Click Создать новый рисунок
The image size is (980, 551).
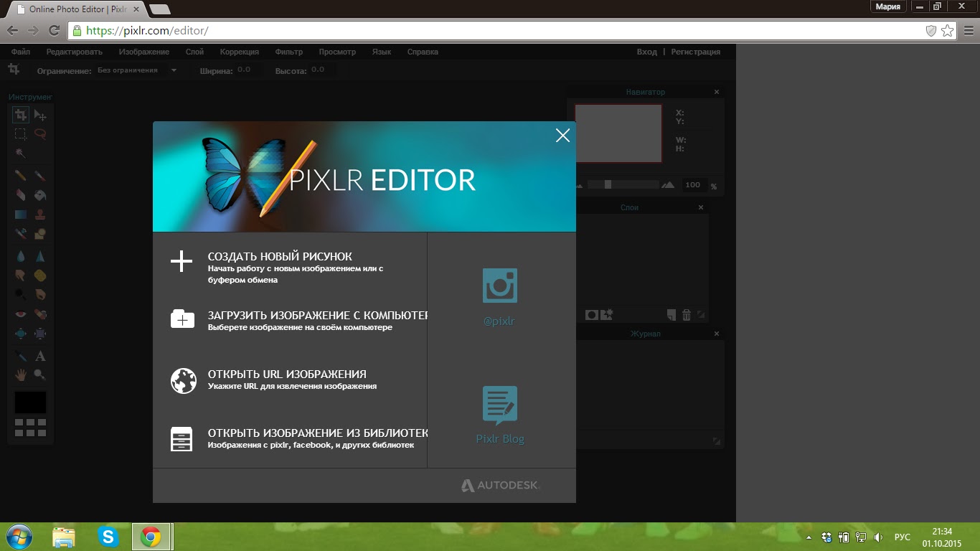coord(280,257)
